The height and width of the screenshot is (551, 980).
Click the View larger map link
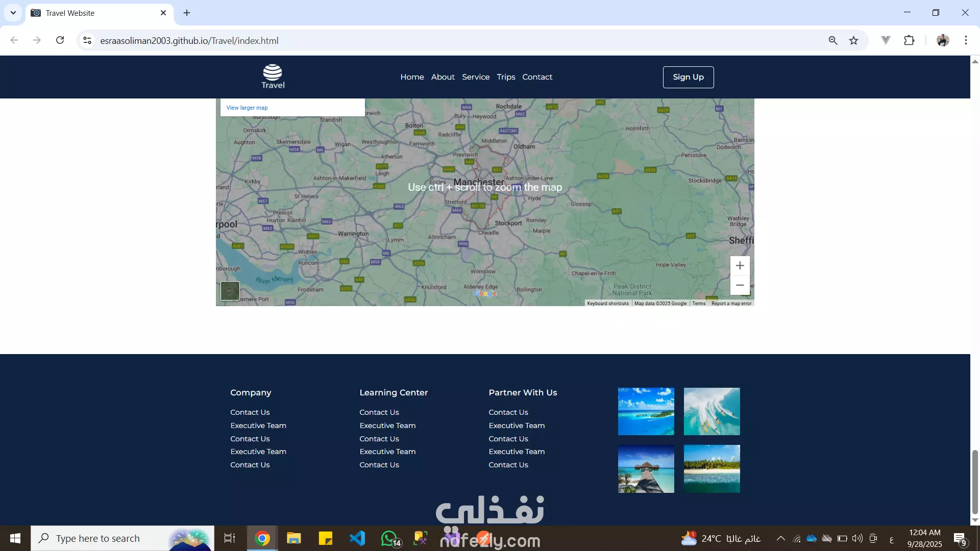pyautogui.click(x=247, y=108)
